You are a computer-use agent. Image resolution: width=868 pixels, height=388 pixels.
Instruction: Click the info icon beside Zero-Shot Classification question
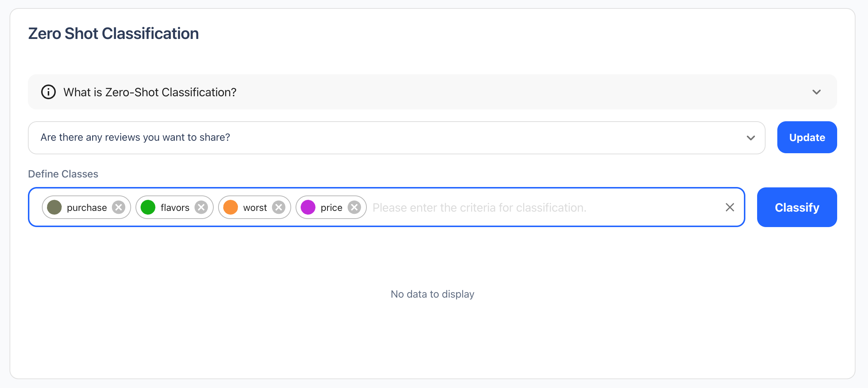(48, 92)
